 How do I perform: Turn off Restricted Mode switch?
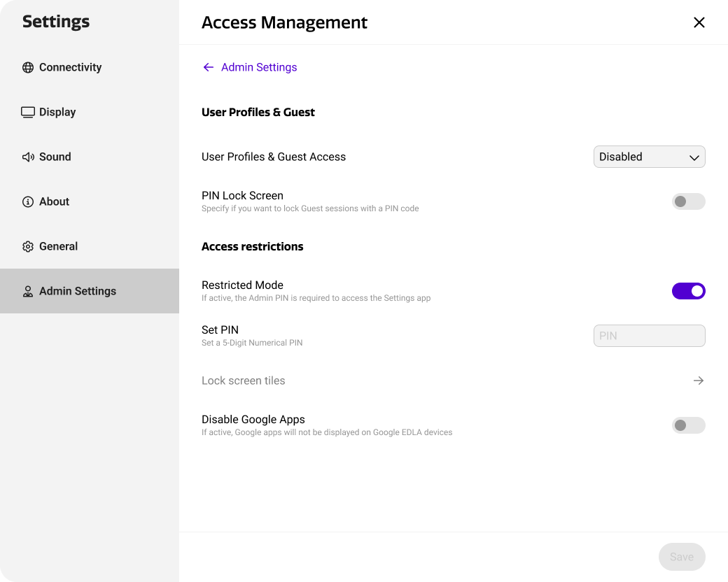(x=688, y=291)
